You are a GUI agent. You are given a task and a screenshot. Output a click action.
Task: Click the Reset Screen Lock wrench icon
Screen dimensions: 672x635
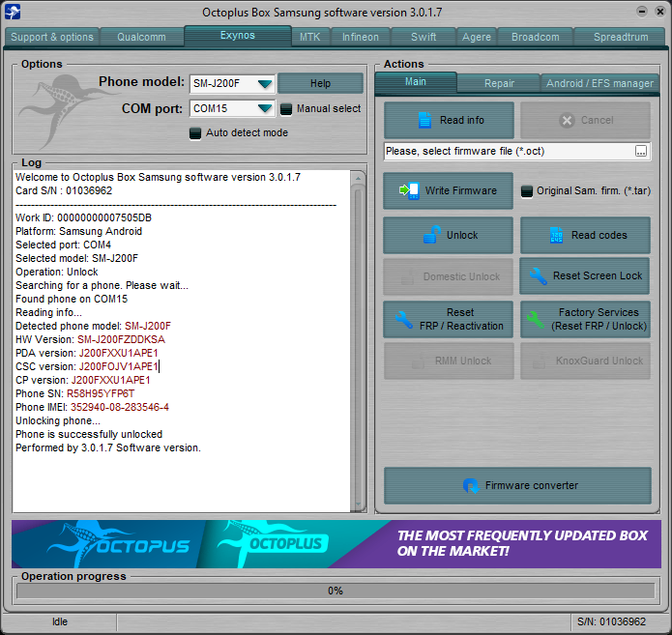(538, 275)
